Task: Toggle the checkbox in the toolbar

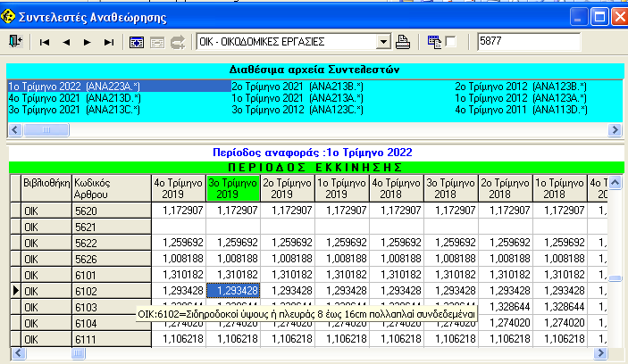Action: (451, 41)
